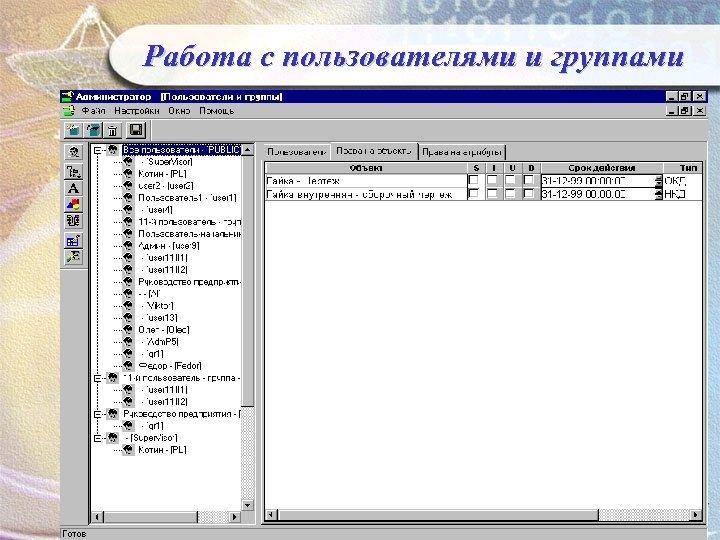Open the colored shapes icon in left sidebar
720x540 pixels.
[73, 204]
